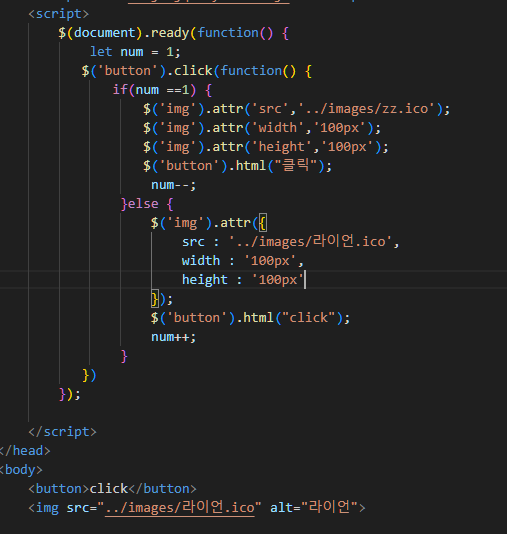Follow the underlined ../images/라이언.ico src link
This screenshot has height=534, width=507.
point(180,508)
